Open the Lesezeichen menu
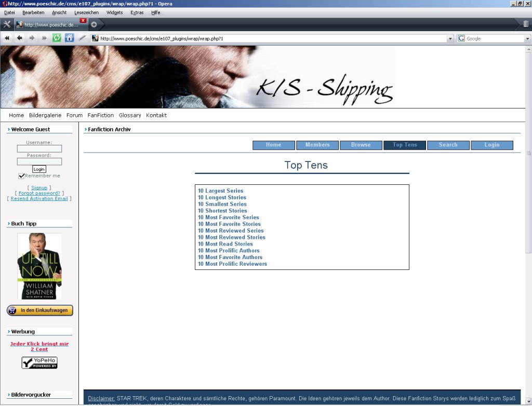This screenshot has height=406, width=532. [x=86, y=12]
